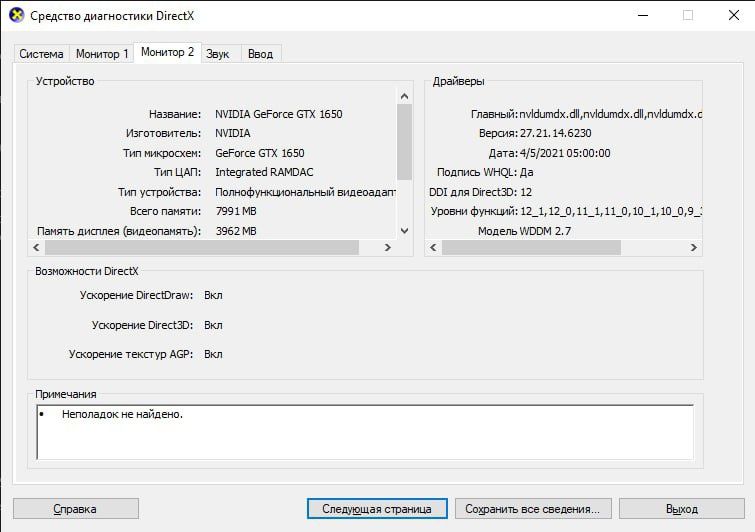Screen dimensions: 755x532
Task: Click left arrow of Драйверы horizontal scrollbar
Action: click(433, 247)
